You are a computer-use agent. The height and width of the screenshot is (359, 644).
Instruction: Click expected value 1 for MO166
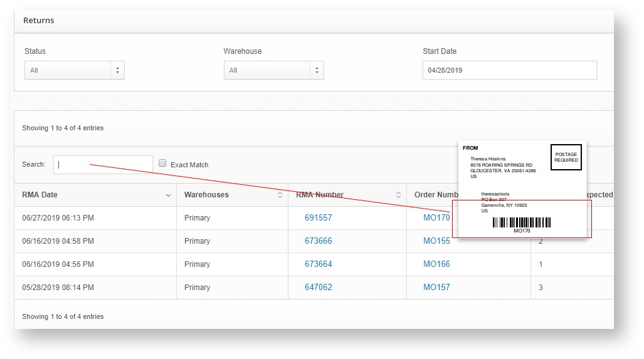(541, 264)
